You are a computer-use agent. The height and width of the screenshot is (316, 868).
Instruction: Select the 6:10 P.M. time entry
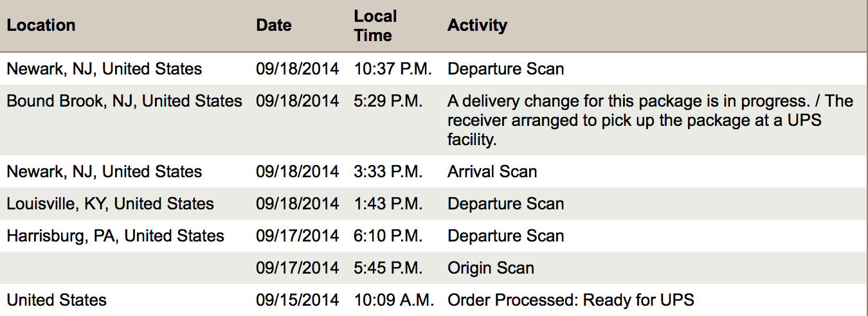click(x=388, y=236)
